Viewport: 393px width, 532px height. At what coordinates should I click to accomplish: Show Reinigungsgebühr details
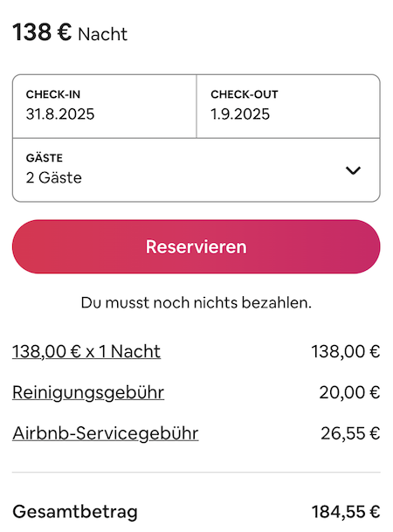pyautogui.click(x=88, y=393)
